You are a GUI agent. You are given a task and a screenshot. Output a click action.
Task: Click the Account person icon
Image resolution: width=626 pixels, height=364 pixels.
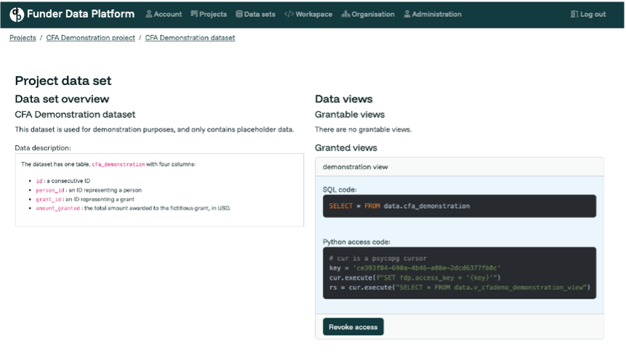coord(149,15)
